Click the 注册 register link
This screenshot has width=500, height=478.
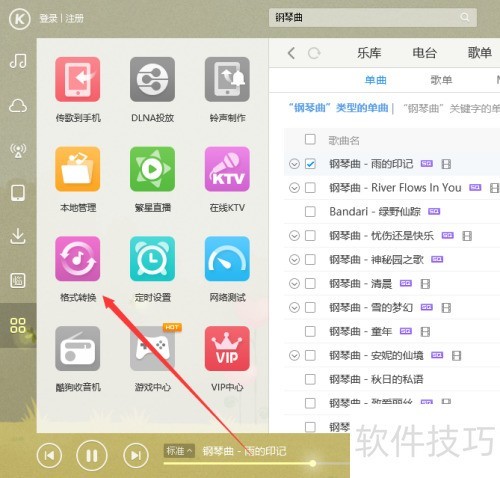[74, 18]
